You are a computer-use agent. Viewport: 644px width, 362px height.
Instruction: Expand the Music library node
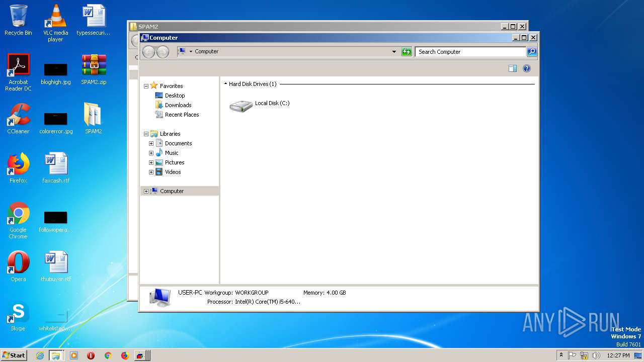coord(151,153)
